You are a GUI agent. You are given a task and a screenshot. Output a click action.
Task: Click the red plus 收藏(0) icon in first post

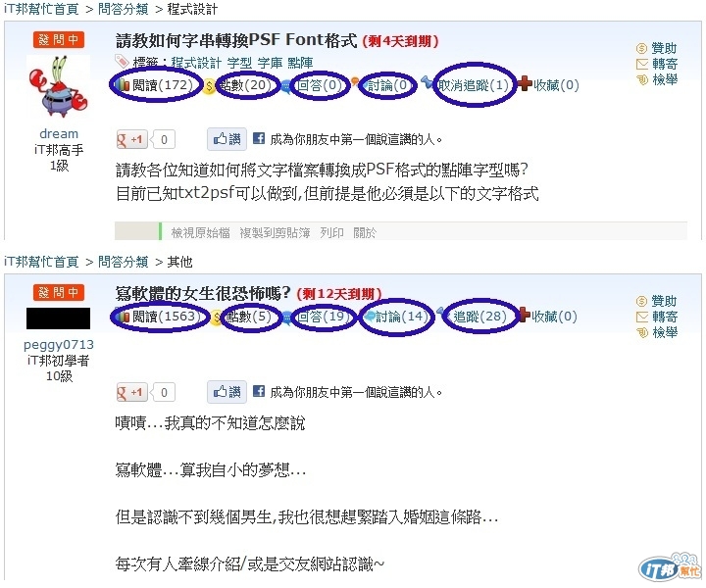[x=525, y=83]
